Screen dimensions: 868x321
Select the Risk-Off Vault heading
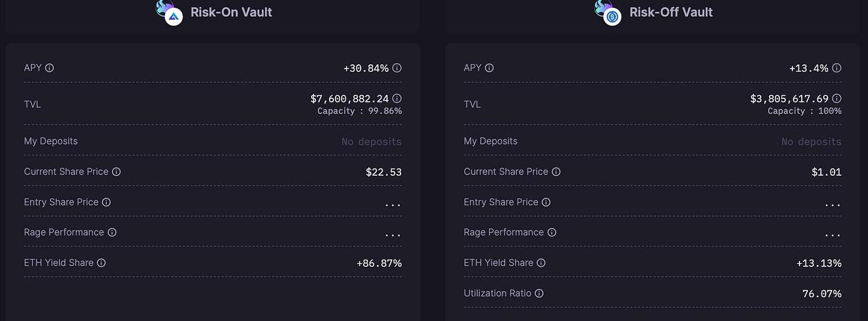[x=671, y=12]
